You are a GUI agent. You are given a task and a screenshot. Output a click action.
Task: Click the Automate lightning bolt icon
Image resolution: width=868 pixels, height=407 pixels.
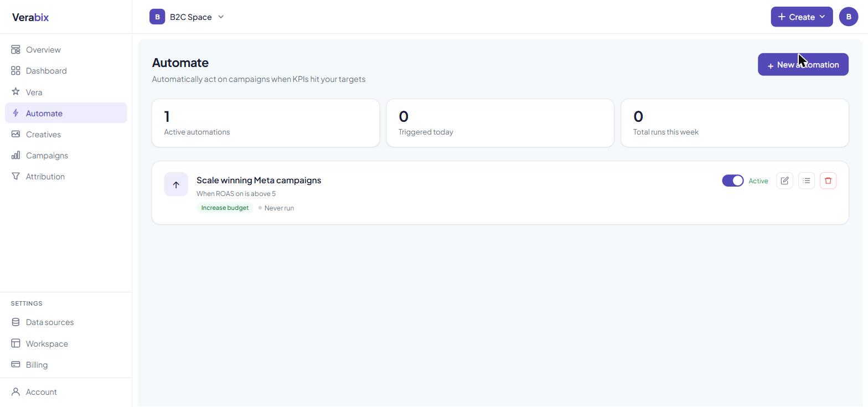click(x=15, y=113)
